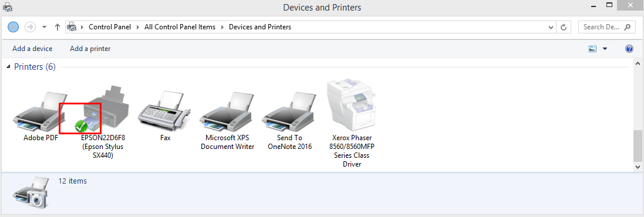
Task: Click the Back navigation arrow
Action: [13, 27]
